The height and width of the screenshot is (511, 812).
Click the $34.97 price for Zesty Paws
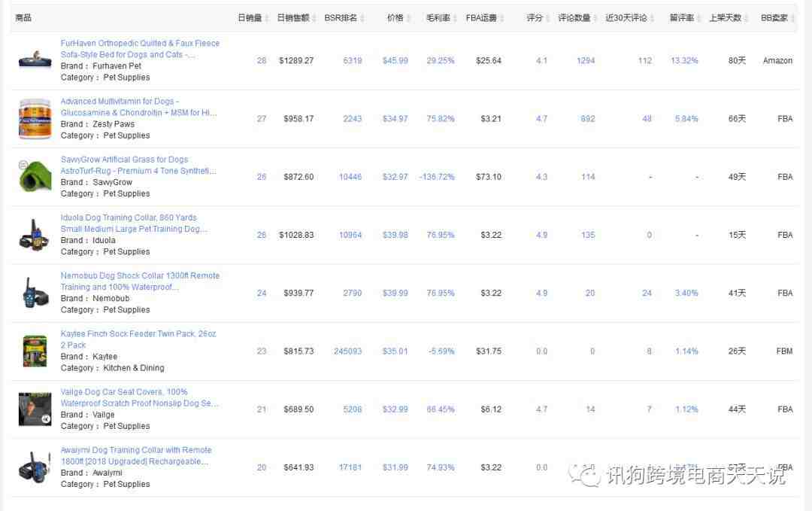[x=395, y=119]
